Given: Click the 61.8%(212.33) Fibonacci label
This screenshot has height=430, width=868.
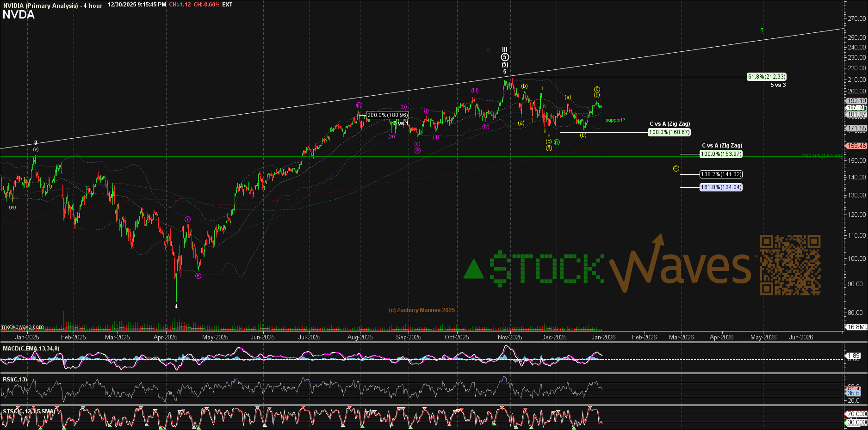Looking at the screenshot, I should [766, 77].
